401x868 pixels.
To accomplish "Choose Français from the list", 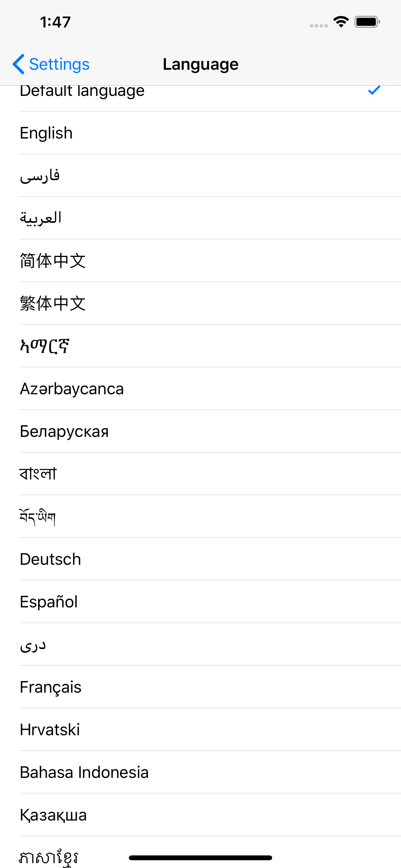I will click(x=51, y=687).
